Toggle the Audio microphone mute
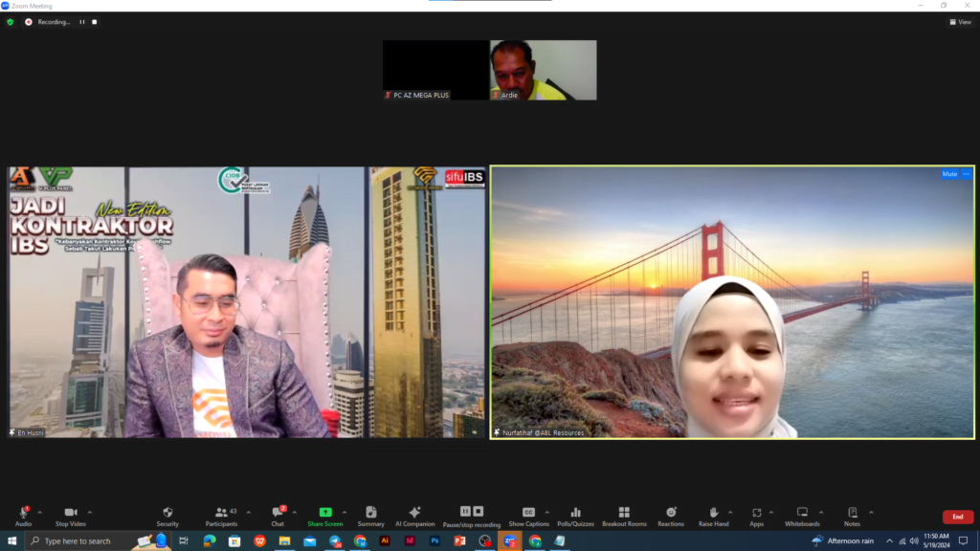This screenshot has width=980, height=551. coord(23,513)
